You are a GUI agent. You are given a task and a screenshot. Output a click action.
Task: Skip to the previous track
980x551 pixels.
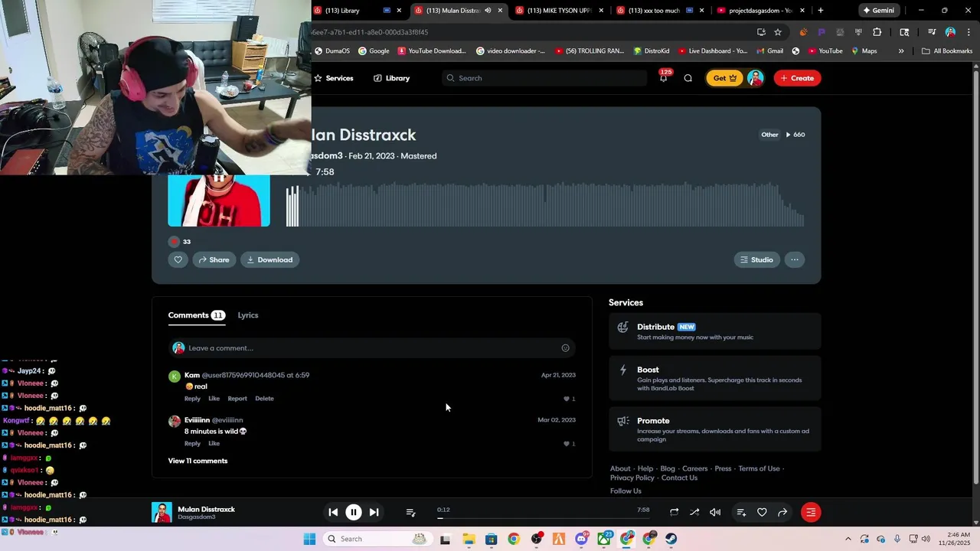coord(333,512)
